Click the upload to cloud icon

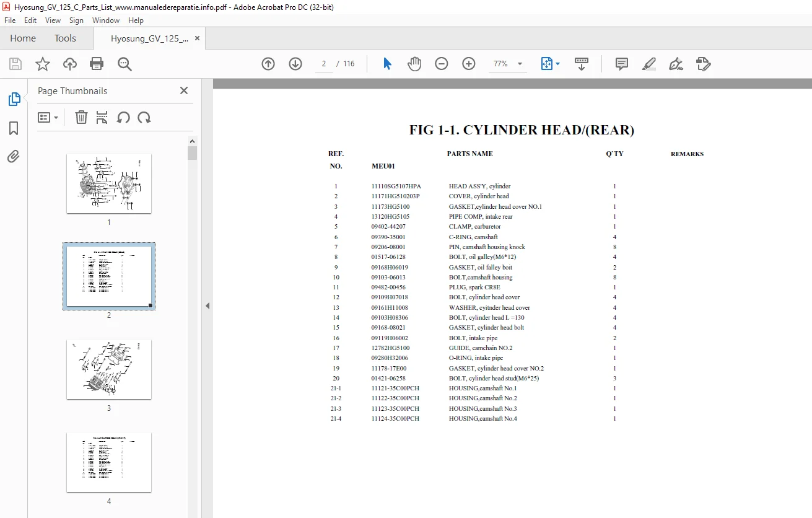click(x=70, y=64)
